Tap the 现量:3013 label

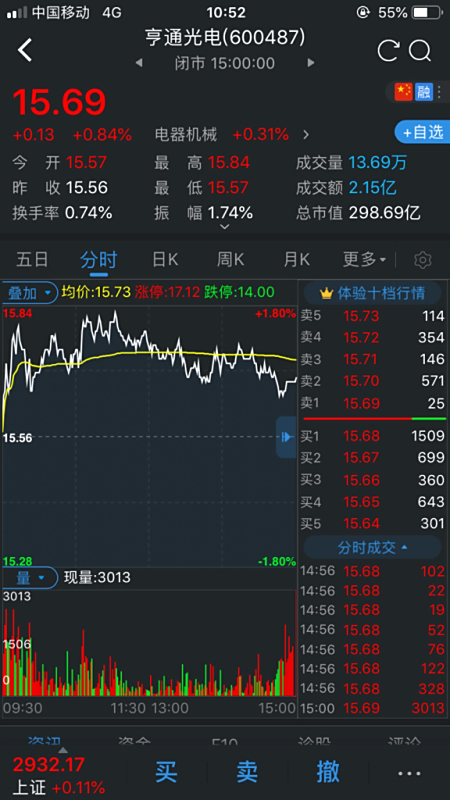click(x=97, y=578)
